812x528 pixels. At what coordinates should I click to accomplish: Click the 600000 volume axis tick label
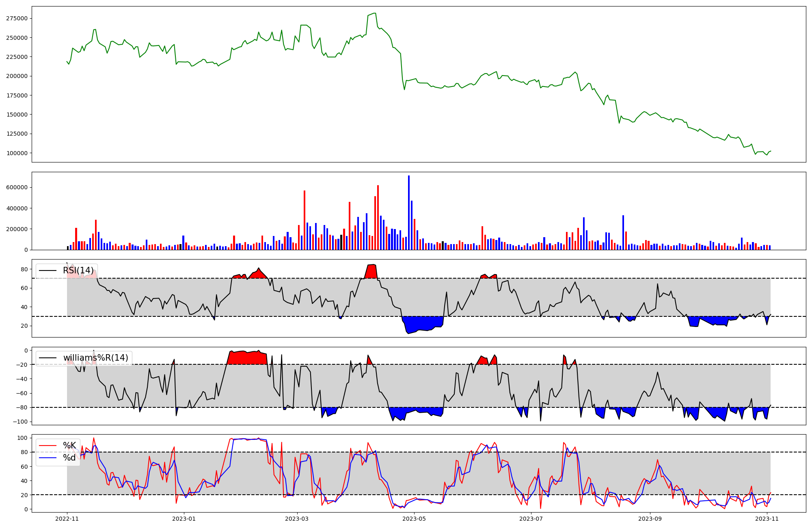(x=17, y=188)
